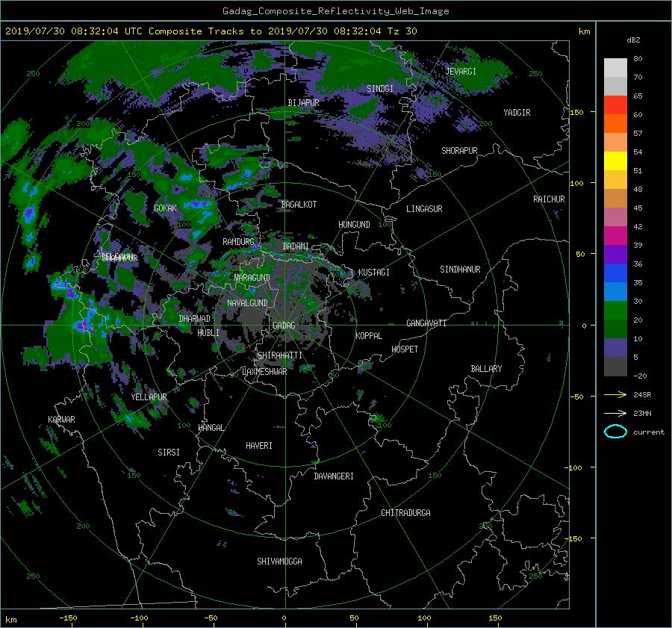
Task: Pick the mauve pink 42-45 dBZ swatch
Action: click(x=615, y=217)
